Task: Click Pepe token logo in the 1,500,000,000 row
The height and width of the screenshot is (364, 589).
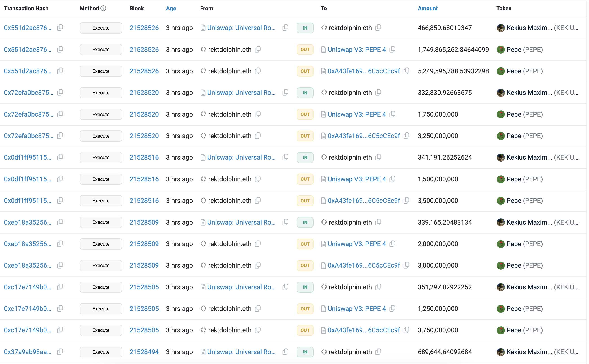Action: pos(501,179)
